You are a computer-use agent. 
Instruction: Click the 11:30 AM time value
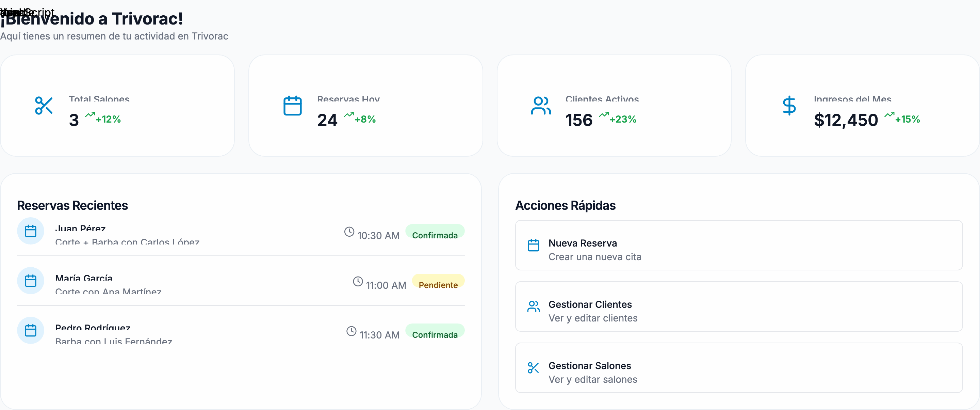coord(380,335)
